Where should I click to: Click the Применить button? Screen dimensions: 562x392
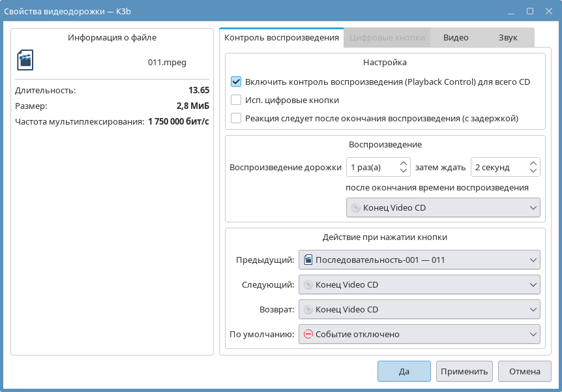click(x=464, y=371)
